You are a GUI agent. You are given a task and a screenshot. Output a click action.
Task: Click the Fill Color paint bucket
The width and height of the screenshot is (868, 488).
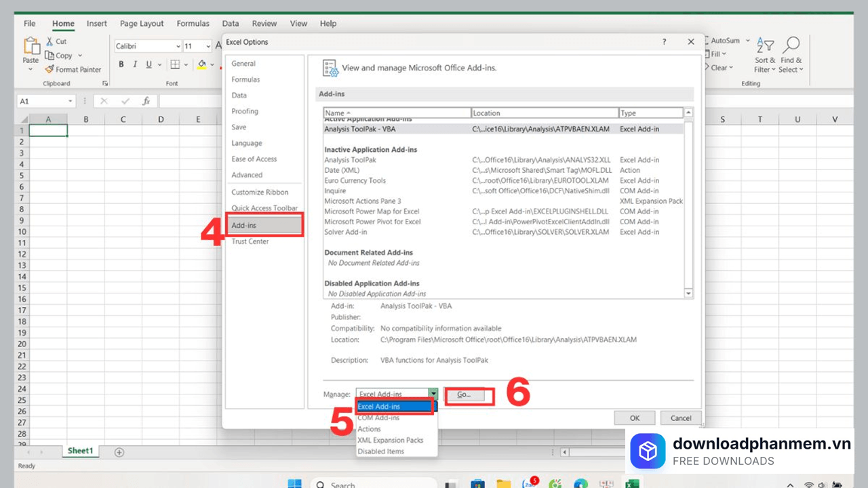coord(201,64)
